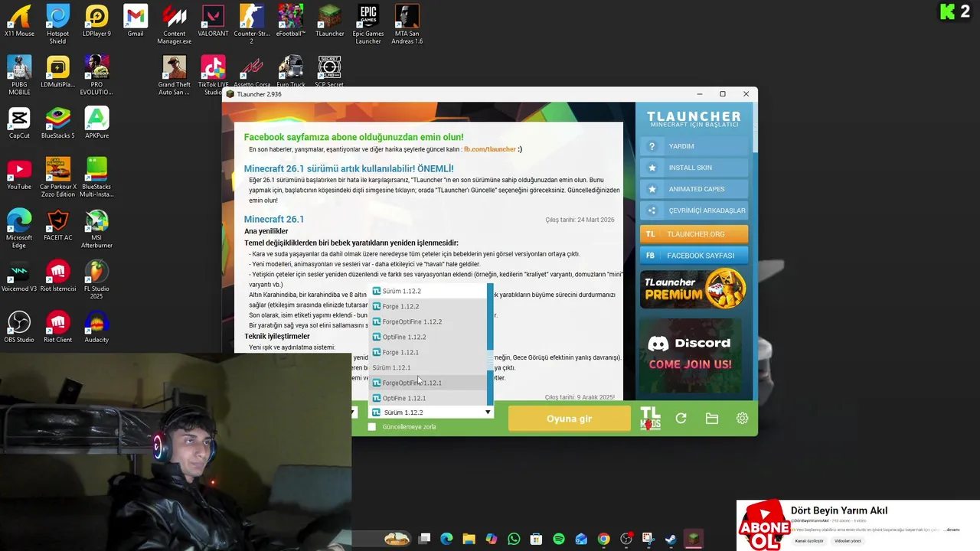
Task: Select the Audacity desktop icon
Action: pyautogui.click(x=96, y=327)
